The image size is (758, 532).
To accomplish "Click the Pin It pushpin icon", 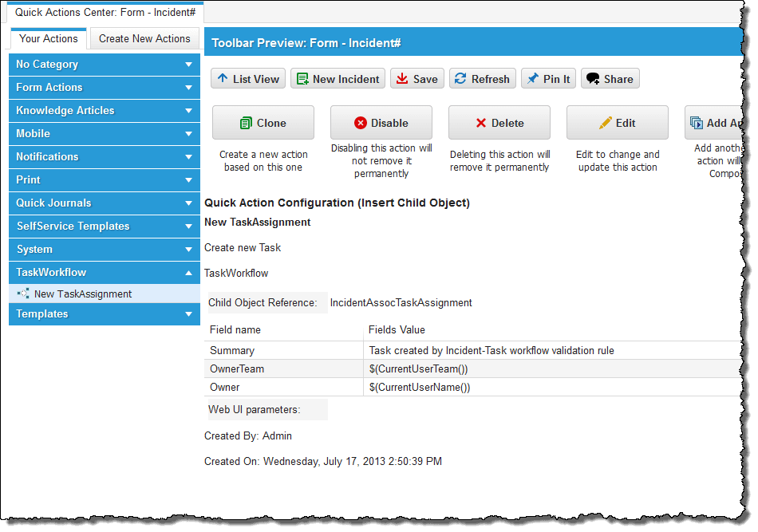I will [x=533, y=78].
